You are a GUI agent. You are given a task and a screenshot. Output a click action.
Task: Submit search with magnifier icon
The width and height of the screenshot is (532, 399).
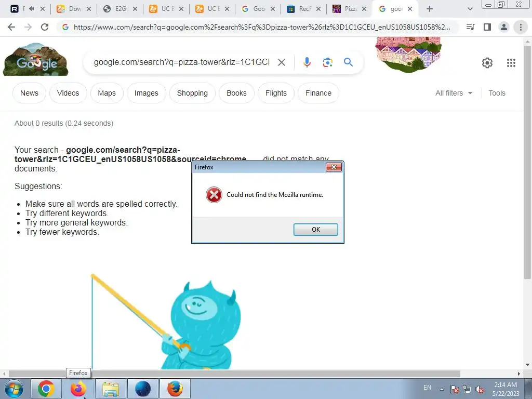[348, 62]
